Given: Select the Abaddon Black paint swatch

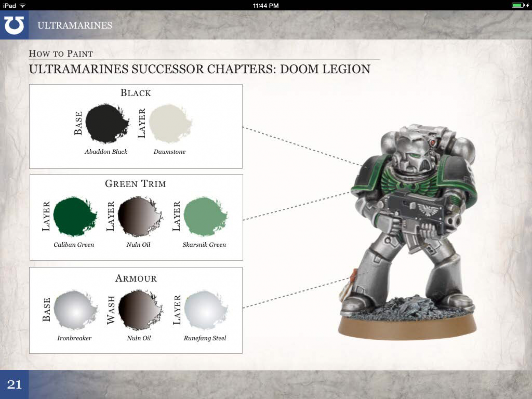Looking at the screenshot, I should click(106, 123).
